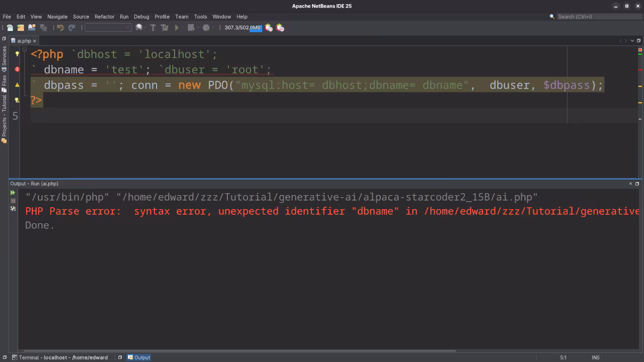This screenshot has width=644, height=362.
Task: Click the first profiler snapshot icon
Action: [269, 28]
